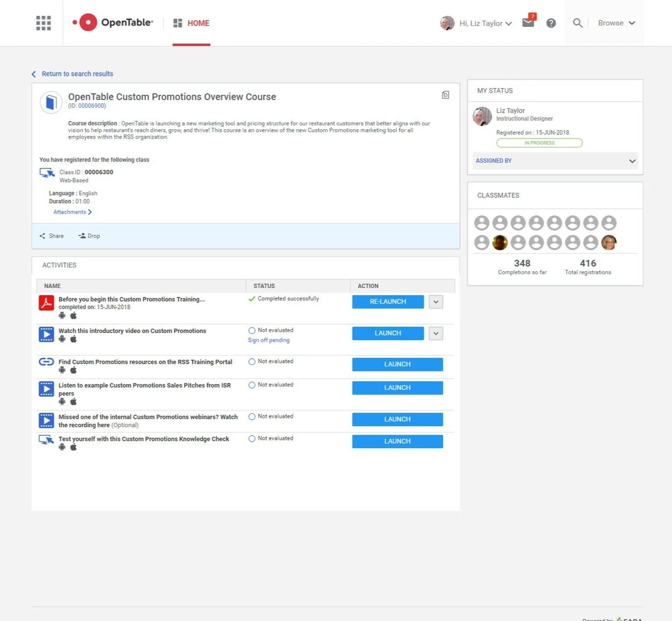Click the PDF icon for Before you begin
This screenshot has width=672, height=621.
[x=46, y=303]
